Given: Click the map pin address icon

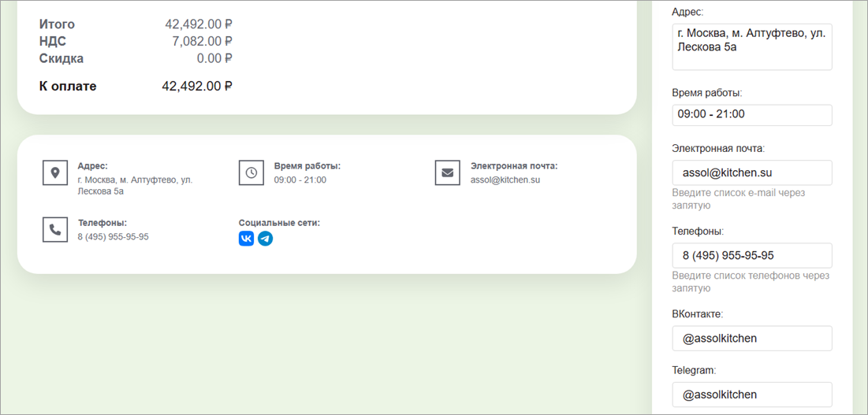Looking at the screenshot, I should (54, 172).
